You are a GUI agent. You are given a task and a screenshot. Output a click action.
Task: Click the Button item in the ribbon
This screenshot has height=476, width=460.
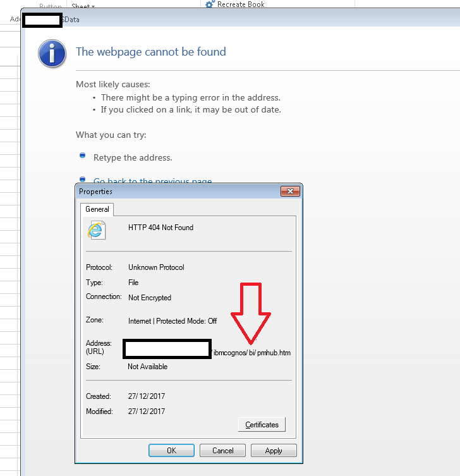tap(51, 6)
